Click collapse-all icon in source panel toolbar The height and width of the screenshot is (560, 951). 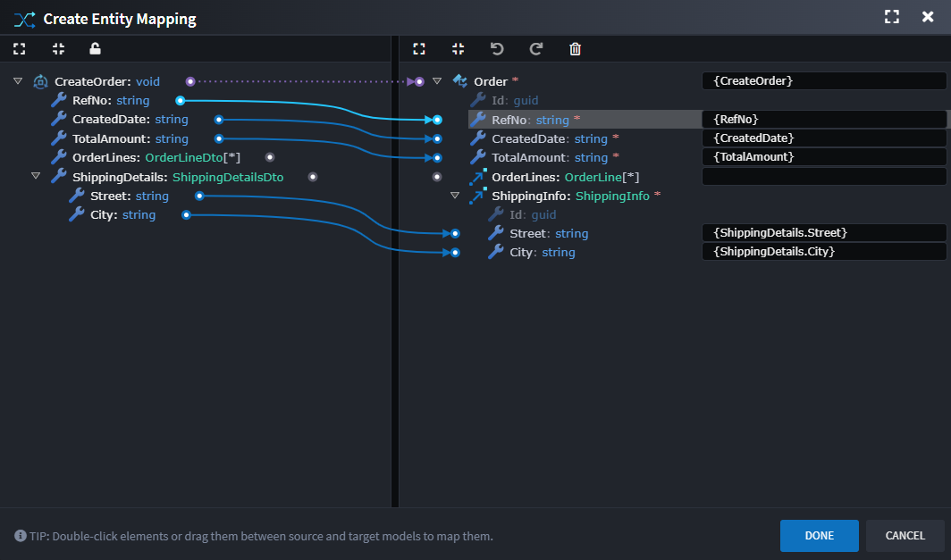click(x=58, y=49)
